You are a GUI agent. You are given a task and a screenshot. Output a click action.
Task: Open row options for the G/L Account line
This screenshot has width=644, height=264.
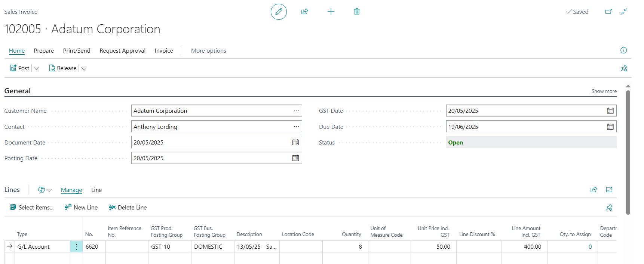[x=76, y=247]
